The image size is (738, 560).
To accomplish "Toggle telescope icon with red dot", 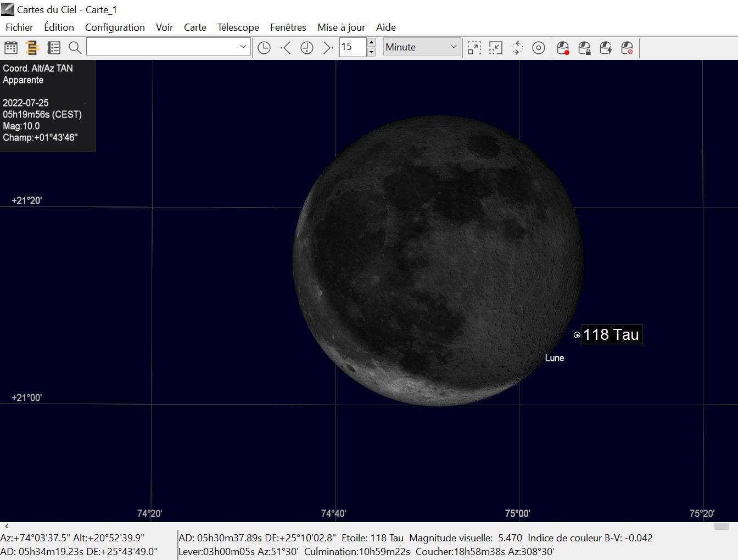I will click(563, 48).
